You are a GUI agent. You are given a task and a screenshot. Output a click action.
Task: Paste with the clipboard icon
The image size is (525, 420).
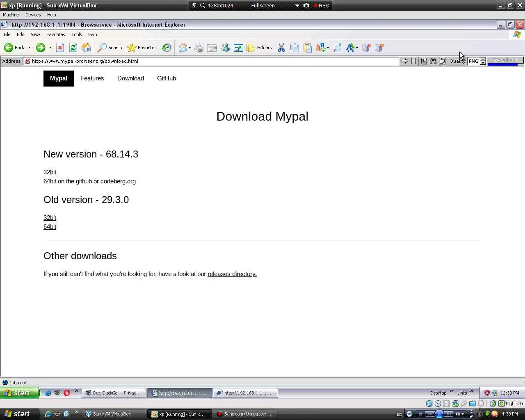click(x=308, y=48)
